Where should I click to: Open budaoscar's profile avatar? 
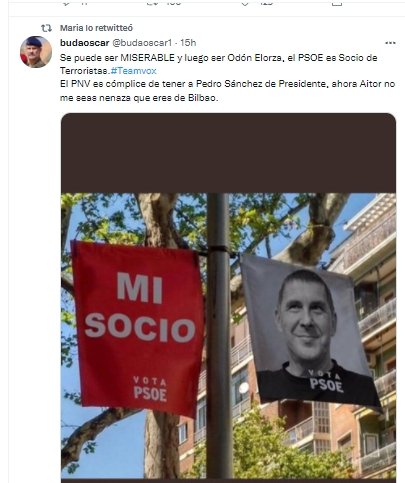coord(36,52)
